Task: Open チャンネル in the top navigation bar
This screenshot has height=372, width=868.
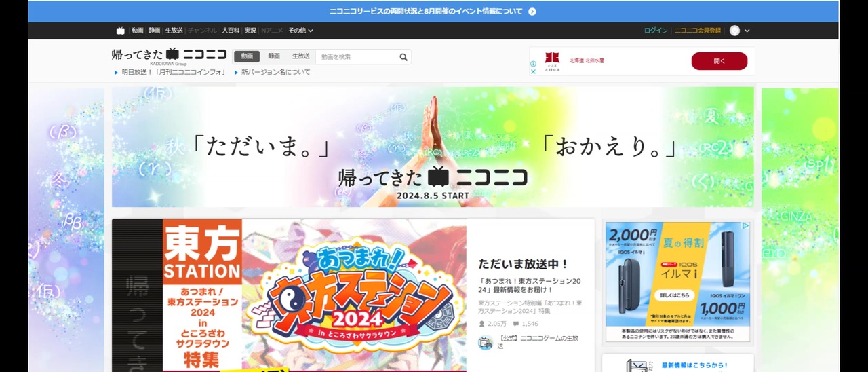Action: pos(203,31)
